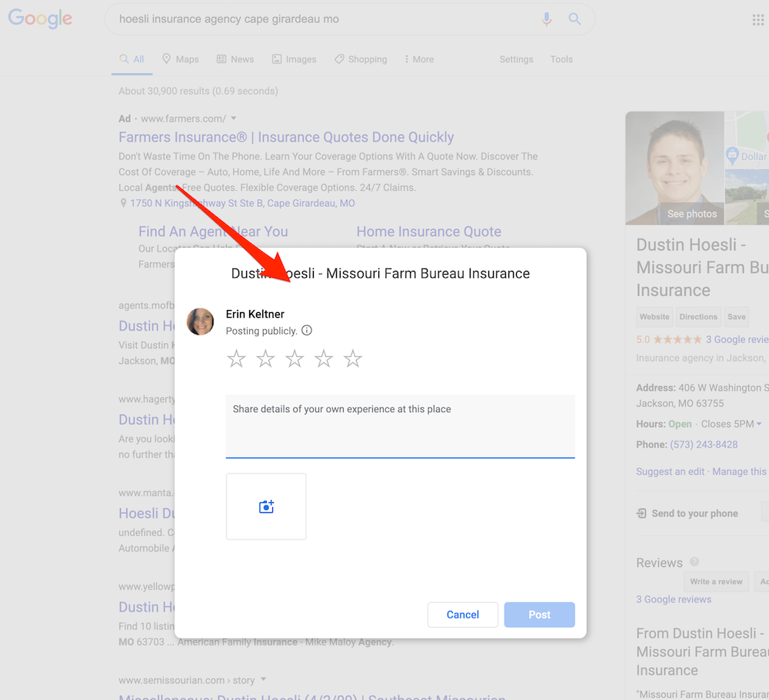
Task: Click Erin Keltner's profile avatar
Action: pos(201,322)
